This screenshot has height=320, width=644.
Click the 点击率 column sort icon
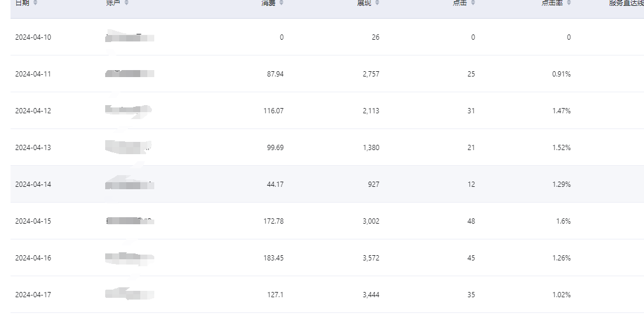pos(569,3)
